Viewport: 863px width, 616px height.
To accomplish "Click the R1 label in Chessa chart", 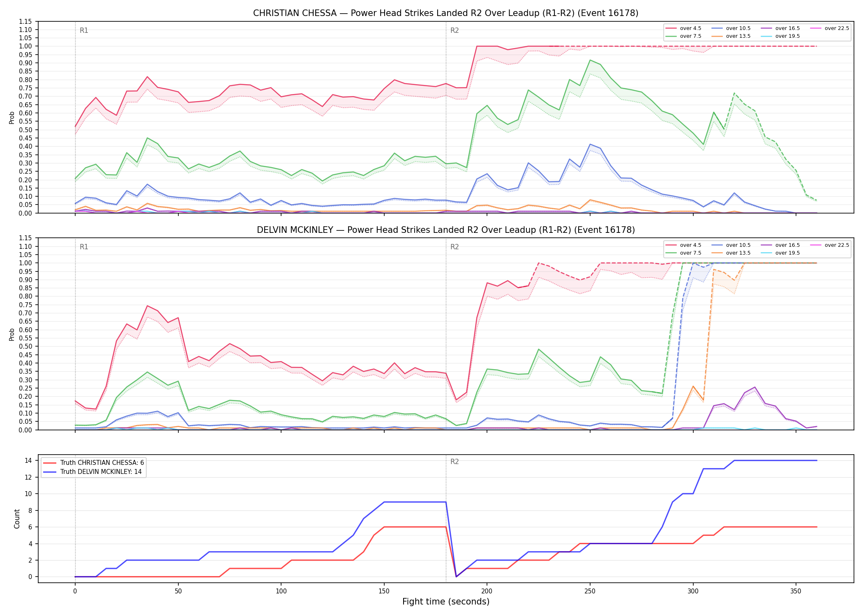I will point(84,30).
